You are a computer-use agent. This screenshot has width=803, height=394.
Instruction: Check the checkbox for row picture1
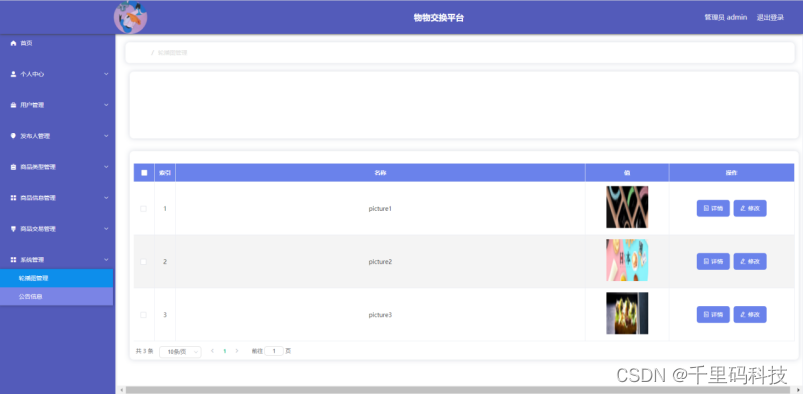click(143, 209)
